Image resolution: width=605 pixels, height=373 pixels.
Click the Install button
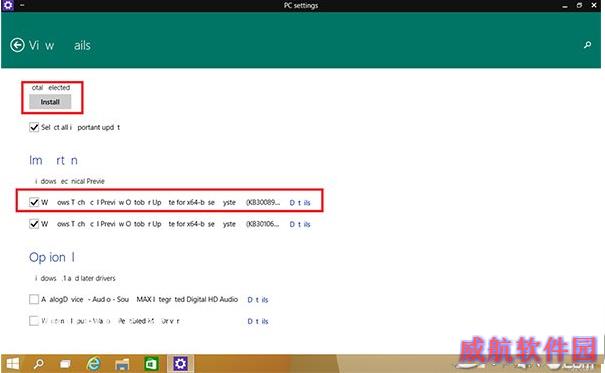50,102
